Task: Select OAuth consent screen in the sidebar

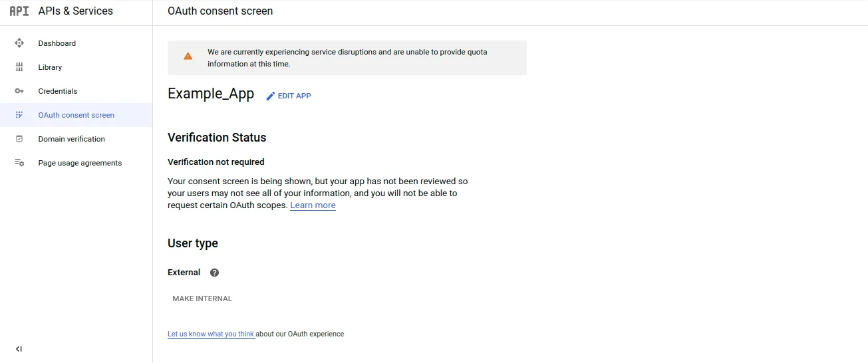Action: (76, 115)
